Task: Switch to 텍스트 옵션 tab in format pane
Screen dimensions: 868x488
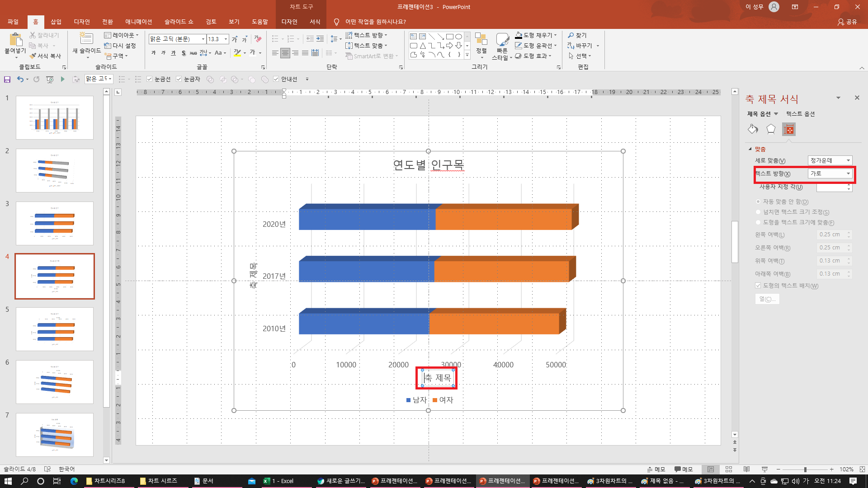Action: coord(800,114)
